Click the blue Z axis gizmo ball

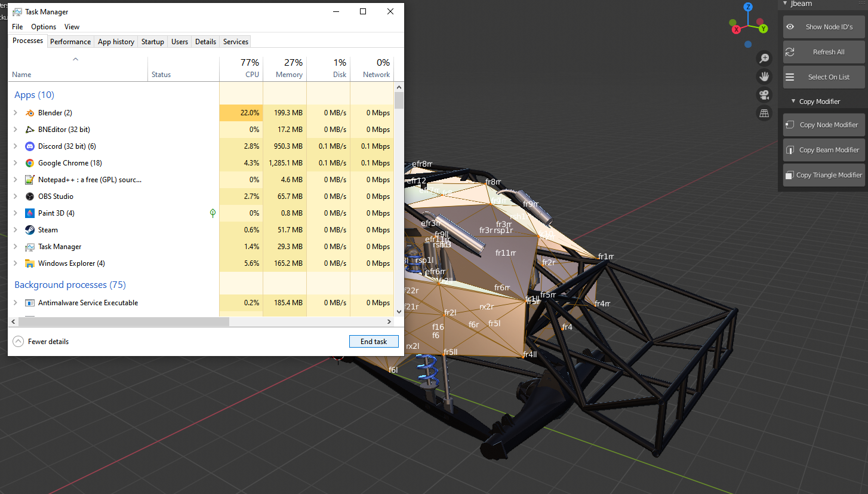click(x=748, y=7)
